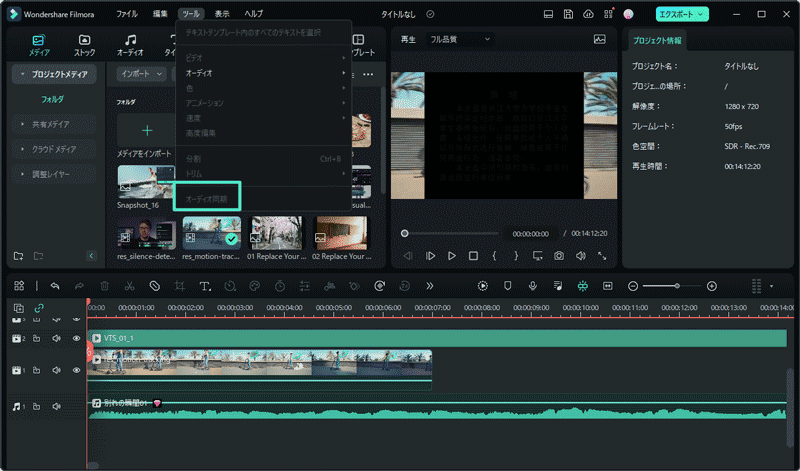The width and height of the screenshot is (800, 471).
Task: Click the new folder icon in media panel
Action: (x=18, y=256)
